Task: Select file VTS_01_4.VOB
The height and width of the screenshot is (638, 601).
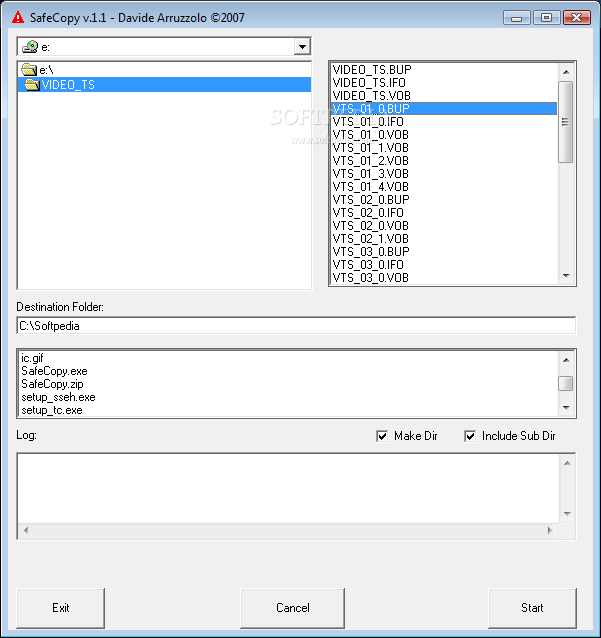Action: (444, 187)
